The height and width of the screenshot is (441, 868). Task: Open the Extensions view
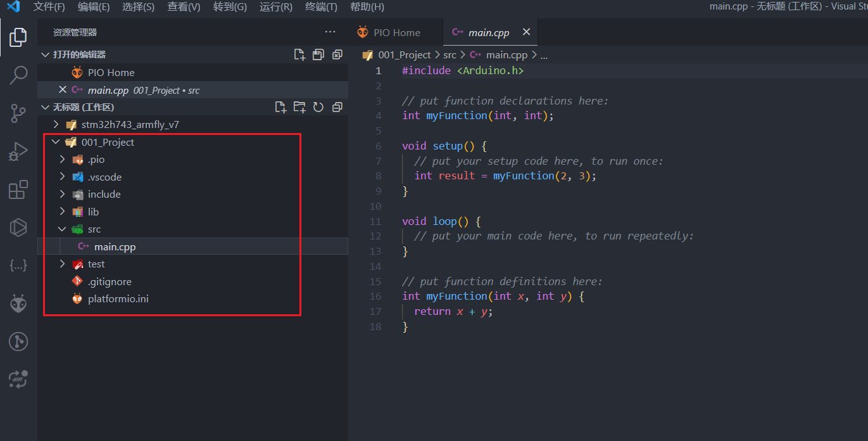tap(18, 189)
